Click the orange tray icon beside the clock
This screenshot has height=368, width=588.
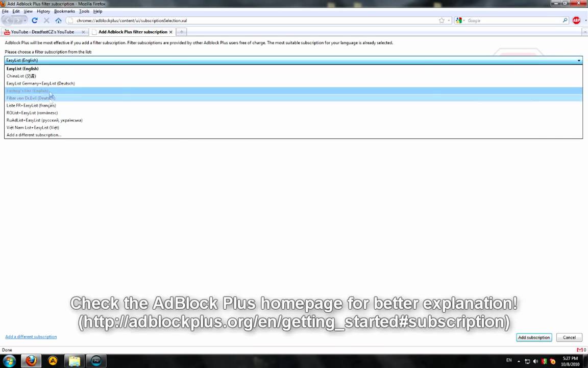[x=552, y=362]
